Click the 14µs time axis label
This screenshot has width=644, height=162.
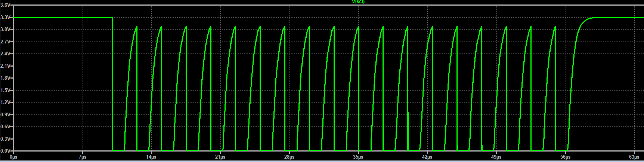[x=151, y=157]
